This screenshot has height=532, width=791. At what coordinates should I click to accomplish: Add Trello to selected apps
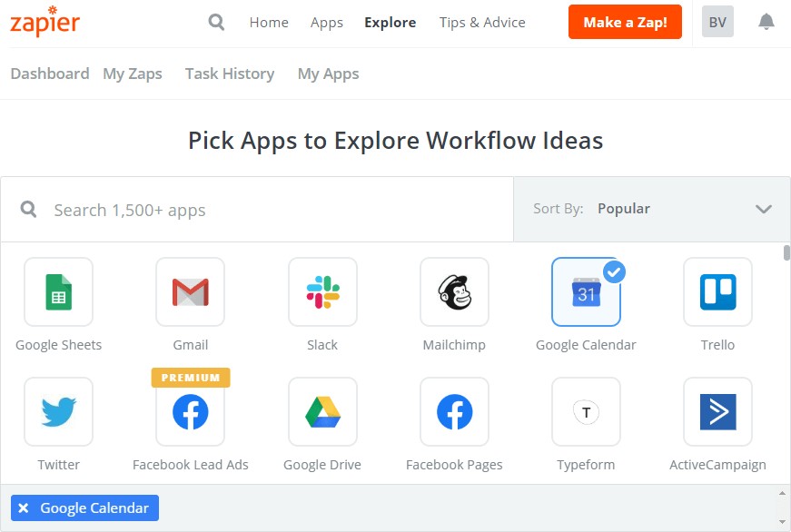pos(717,292)
